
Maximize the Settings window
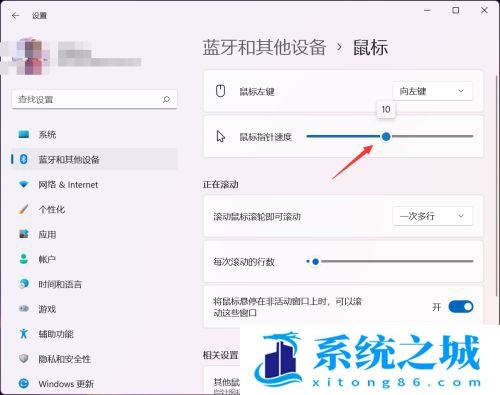tap(455, 11)
